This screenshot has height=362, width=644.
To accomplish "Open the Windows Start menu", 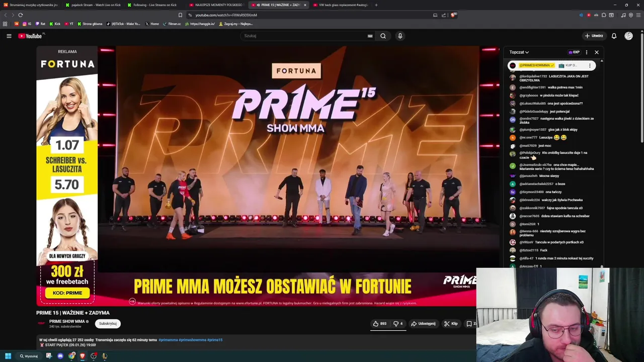I will [8, 356].
